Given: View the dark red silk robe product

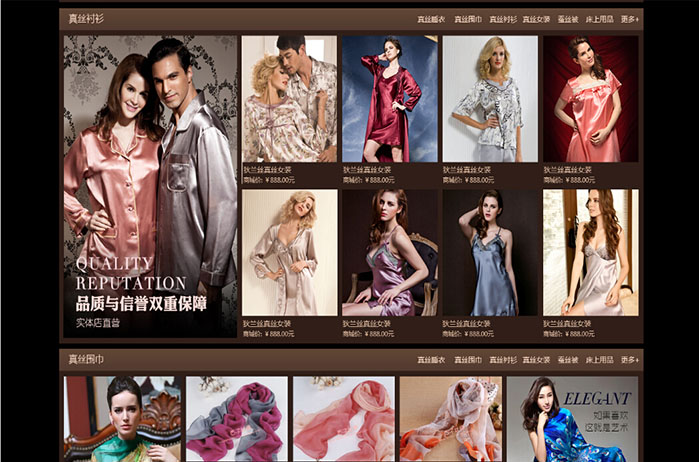Looking at the screenshot, I should (x=390, y=99).
